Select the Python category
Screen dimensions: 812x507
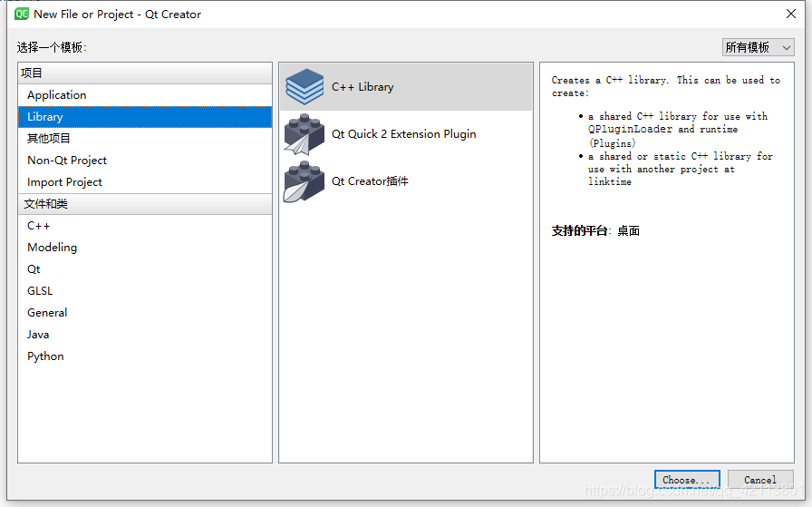pyautogui.click(x=145, y=356)
